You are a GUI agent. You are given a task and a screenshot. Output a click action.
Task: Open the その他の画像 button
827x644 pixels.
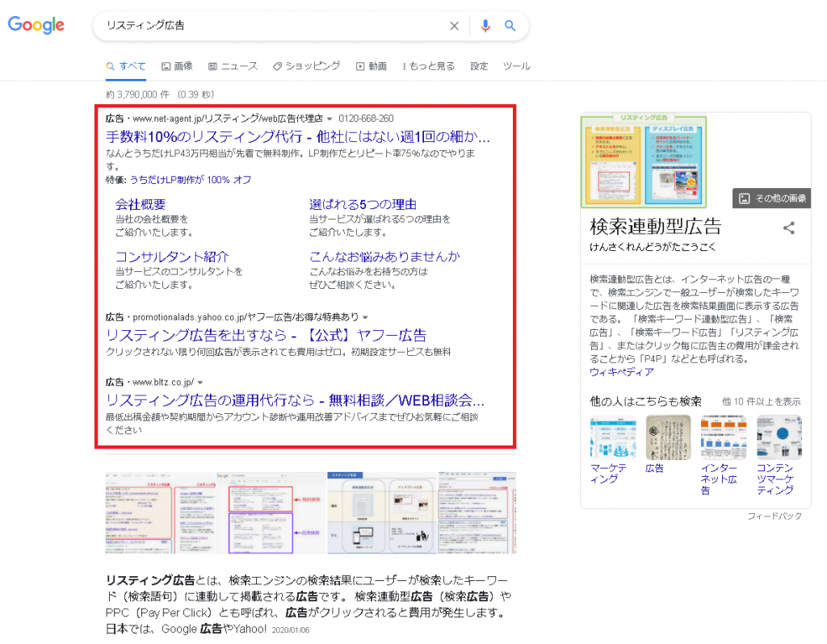pyautogui.click(x=772, y=199)
